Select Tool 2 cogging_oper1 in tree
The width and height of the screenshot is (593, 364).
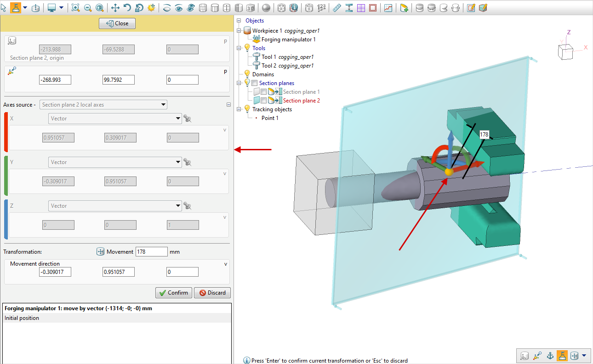click(x=287, y=66)
